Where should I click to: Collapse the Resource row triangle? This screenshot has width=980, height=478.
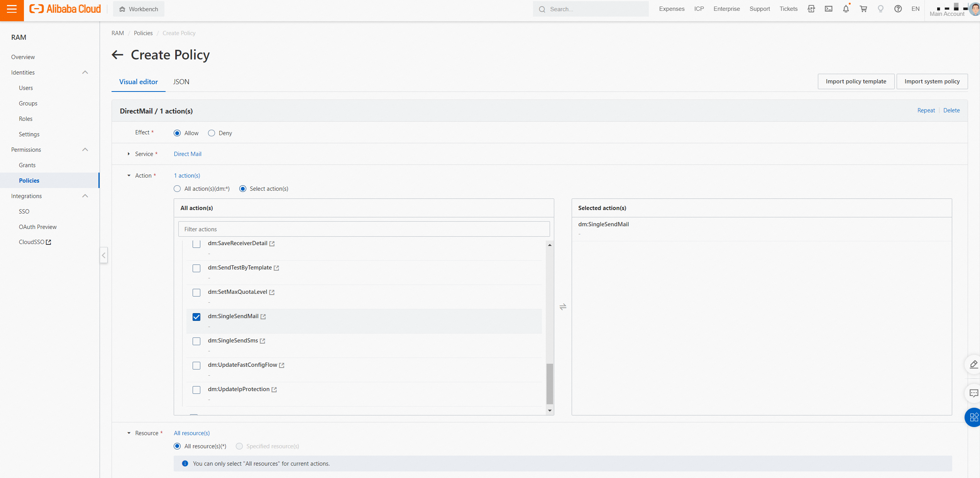click(x=129, y=433)
